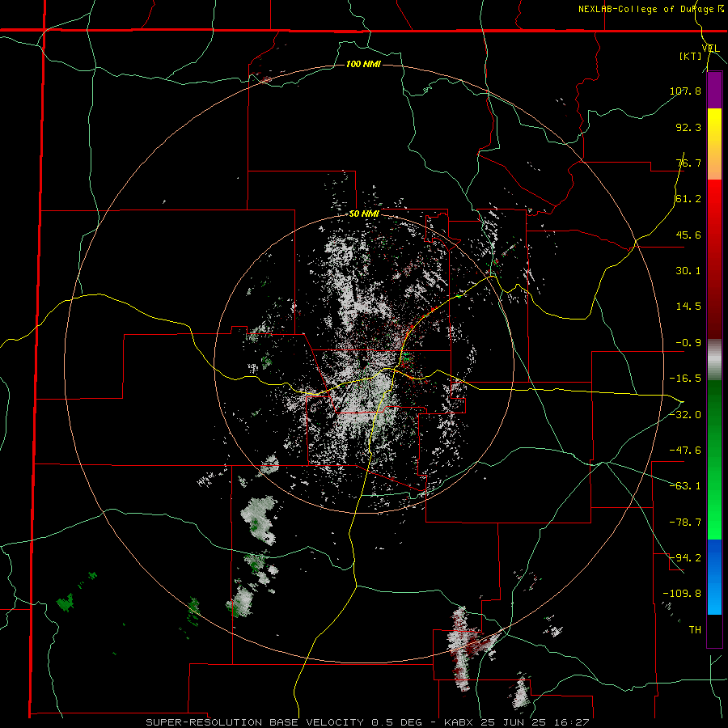The width and height of the screenshot is (728, 728).
Task: Click the green segment of velocity color bar
Action: 714,459
